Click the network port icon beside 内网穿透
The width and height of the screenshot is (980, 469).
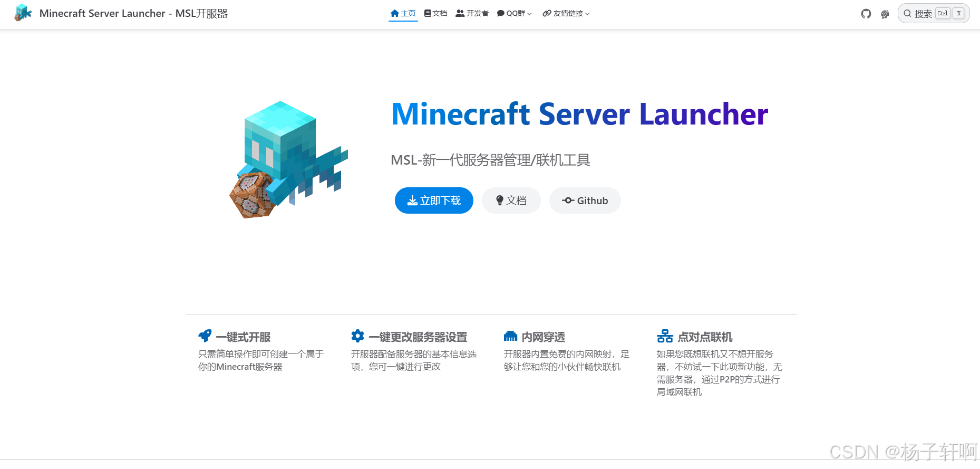[510, 336]
